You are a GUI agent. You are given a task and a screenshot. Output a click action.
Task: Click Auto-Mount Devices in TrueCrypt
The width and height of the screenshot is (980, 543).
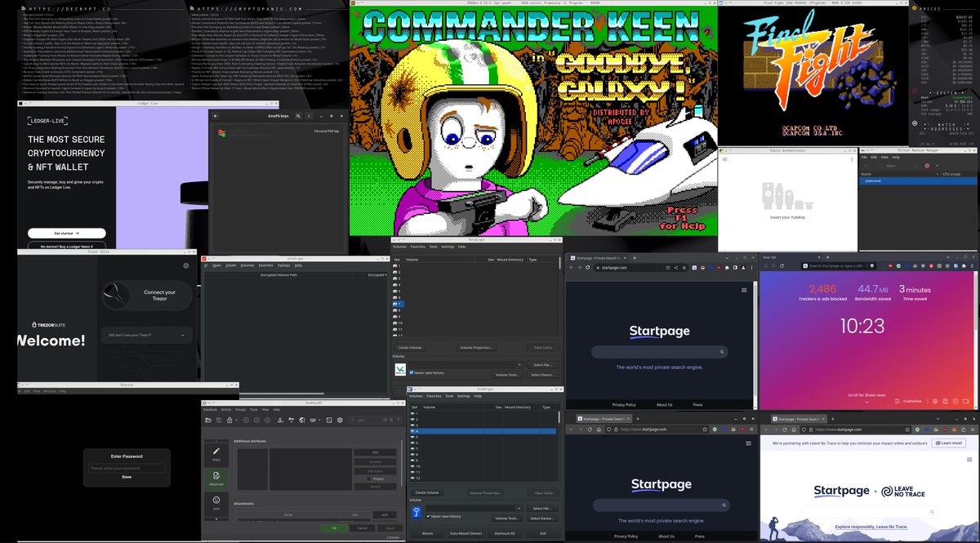click(465, 533)
